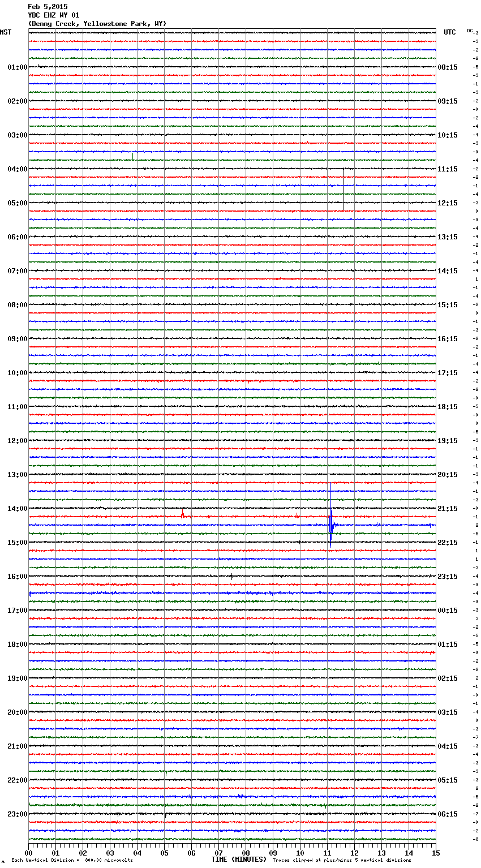Click the 16:15 UTC time label
Image resolution: width=481 pixels, height=868 pixels.
point(448,339)
